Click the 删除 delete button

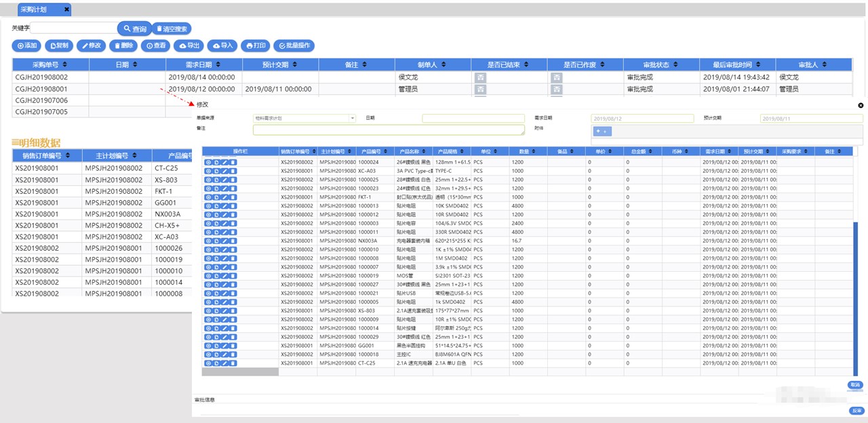[x=123, y=45]
